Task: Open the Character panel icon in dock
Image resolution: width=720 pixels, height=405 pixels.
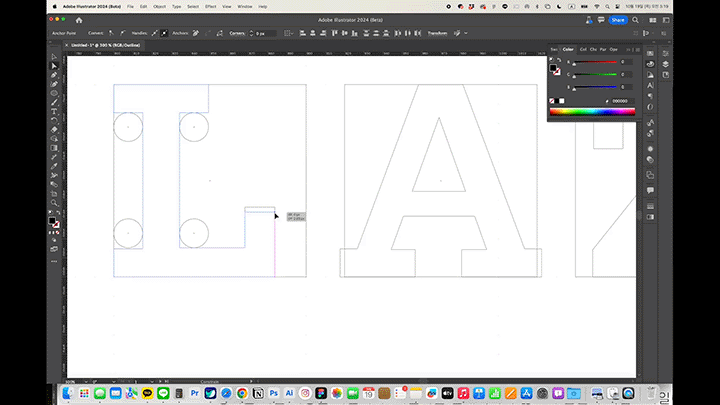Action: point(650,85)
